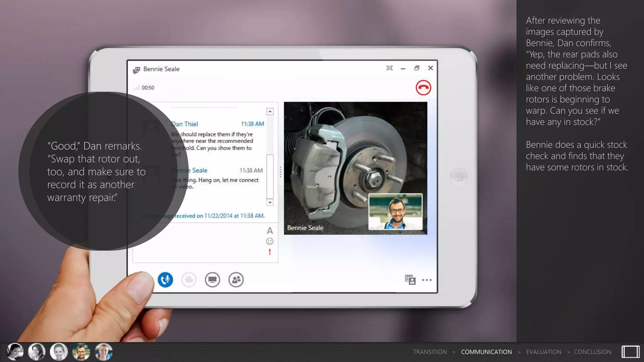Open the participants people button

point(236,280)
